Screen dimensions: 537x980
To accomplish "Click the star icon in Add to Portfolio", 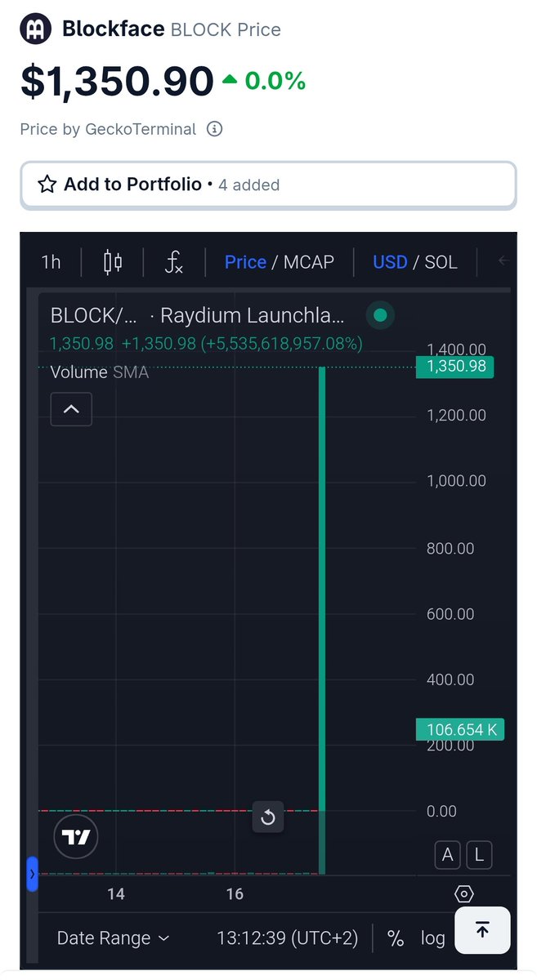I will [47, 185].
